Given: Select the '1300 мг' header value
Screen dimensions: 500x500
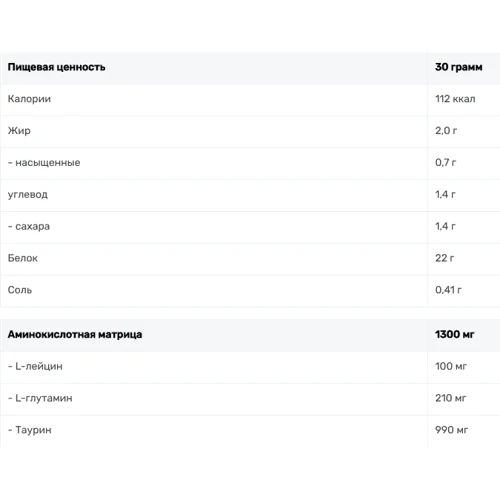Looking at the screenshot, I should (454, 334).
